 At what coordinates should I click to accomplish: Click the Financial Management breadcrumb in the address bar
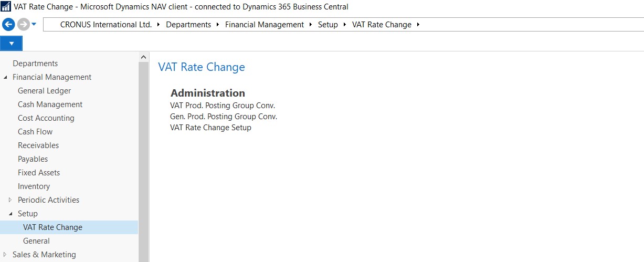tap(265, 25)
